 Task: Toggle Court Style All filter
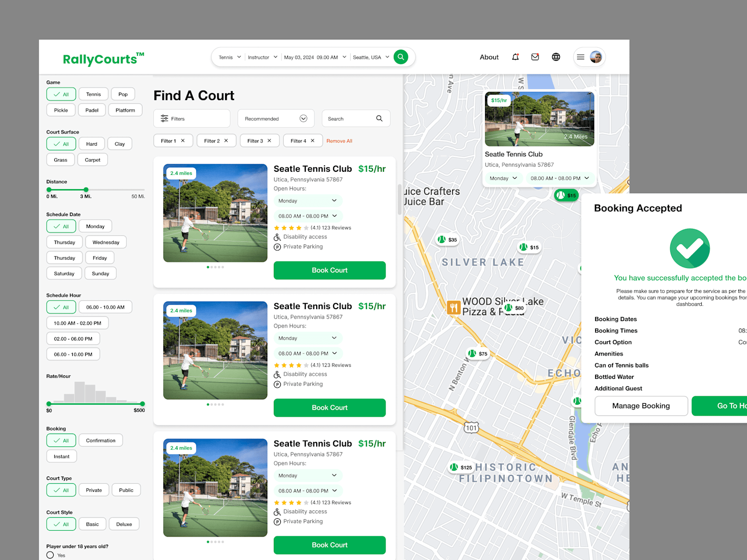click(61, 524)
